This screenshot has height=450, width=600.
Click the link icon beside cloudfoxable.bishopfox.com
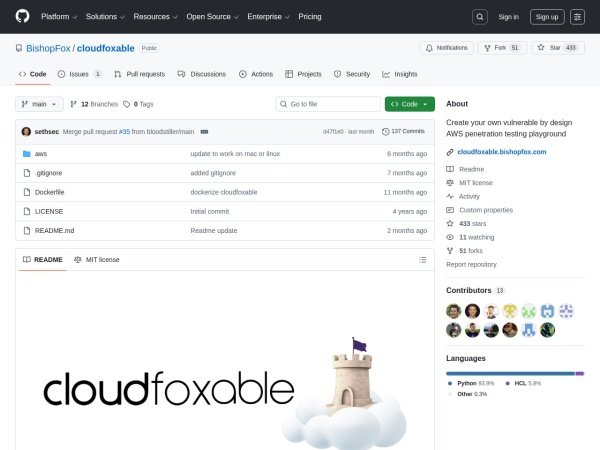tap(450, 152)
